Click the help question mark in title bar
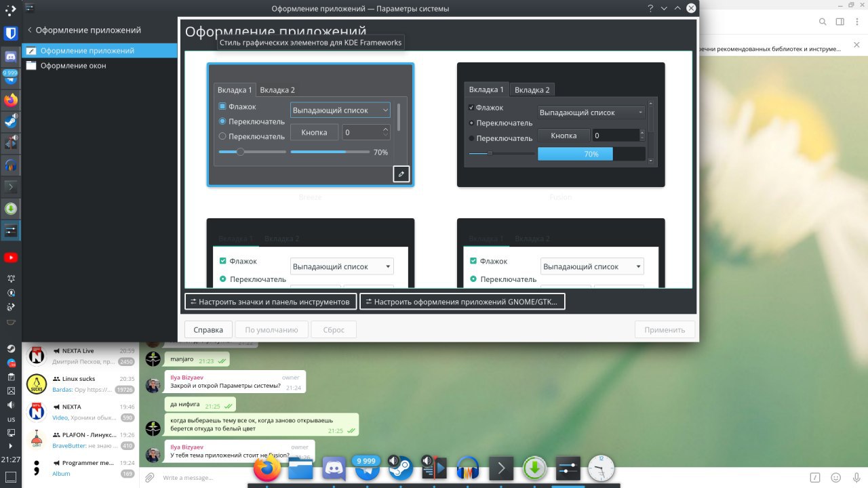The height and width of the screenshot is (488, 868). [650, 8]
